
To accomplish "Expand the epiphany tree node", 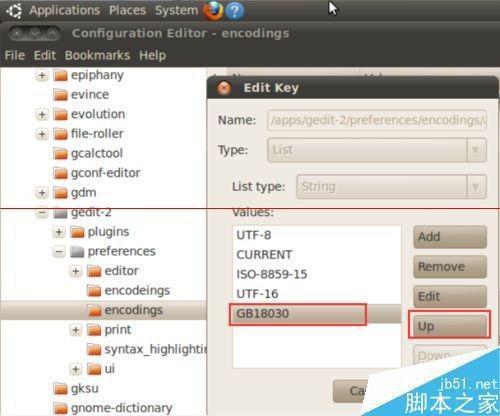I will click(42, 75).
